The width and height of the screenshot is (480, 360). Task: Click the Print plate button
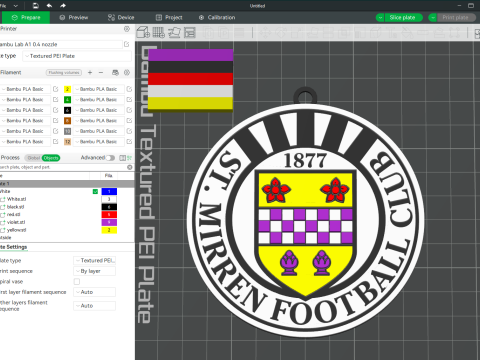456,18
